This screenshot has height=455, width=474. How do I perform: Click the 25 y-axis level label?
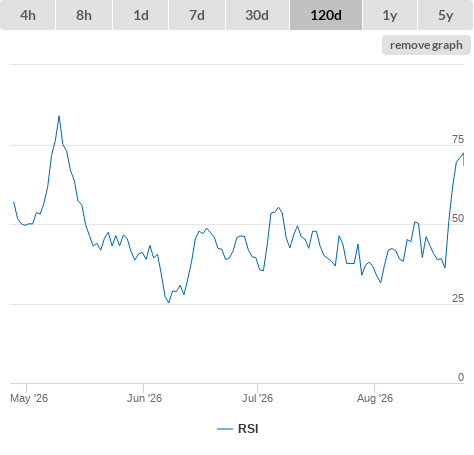(458, 298)
